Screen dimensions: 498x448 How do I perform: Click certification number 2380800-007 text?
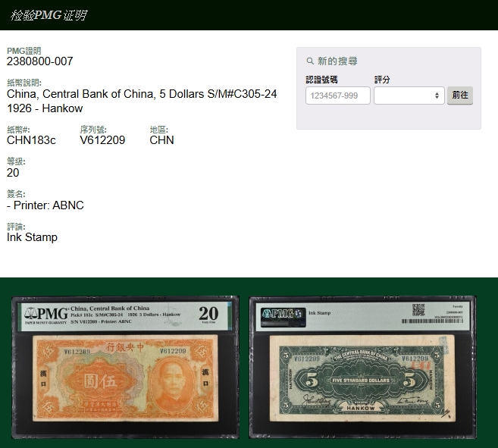pyautogui.click(x=40, y=61)
